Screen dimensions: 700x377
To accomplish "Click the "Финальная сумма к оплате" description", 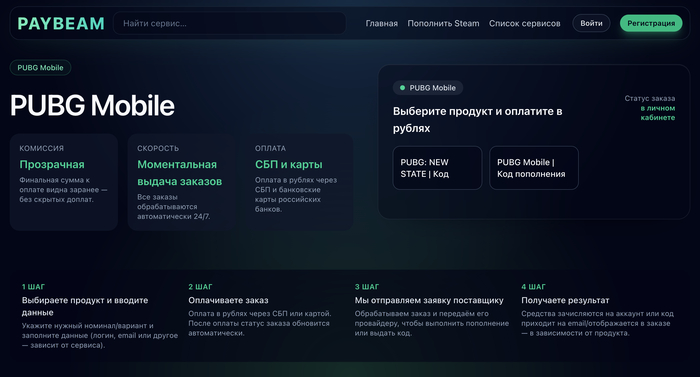I will tap(63, 190).
